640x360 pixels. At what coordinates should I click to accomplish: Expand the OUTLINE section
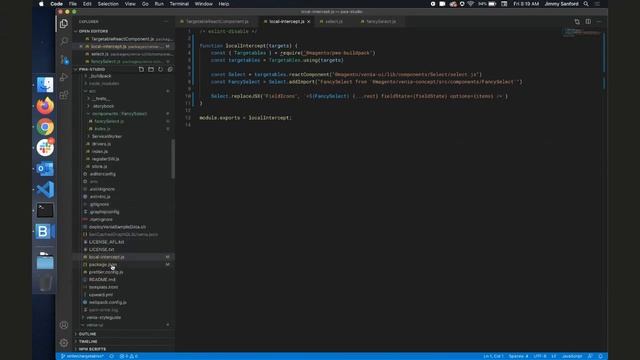pyautogui.click(x=87, y=334)
